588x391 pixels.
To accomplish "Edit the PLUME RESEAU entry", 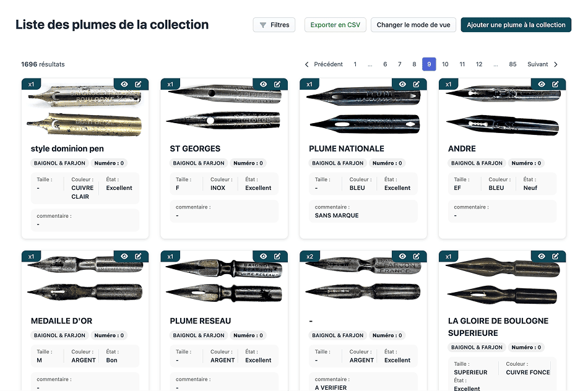I will (x=278, y=256).
